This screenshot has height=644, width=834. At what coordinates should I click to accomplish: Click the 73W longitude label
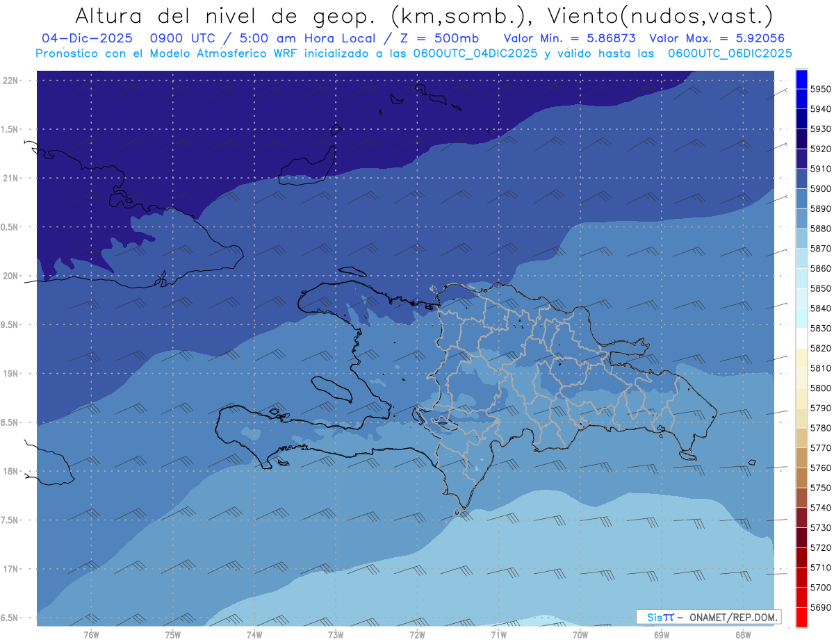coord(336,634)
